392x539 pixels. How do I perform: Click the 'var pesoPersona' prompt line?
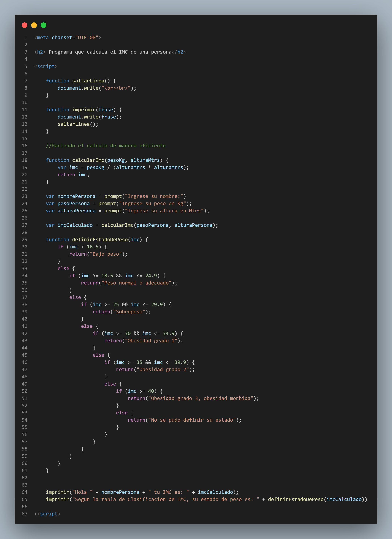(x=119, y=203)
